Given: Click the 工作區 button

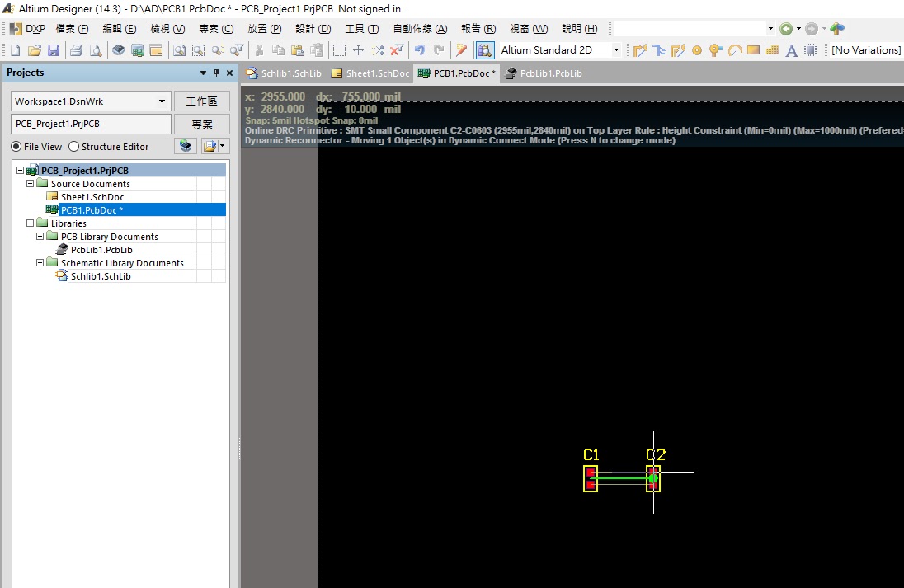Looking at the screenshot, I should click(x=202, y=101).
